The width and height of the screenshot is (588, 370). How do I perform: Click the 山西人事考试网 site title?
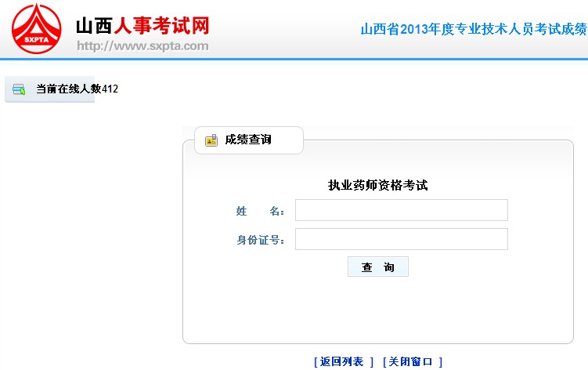click(x=142, y=25)
